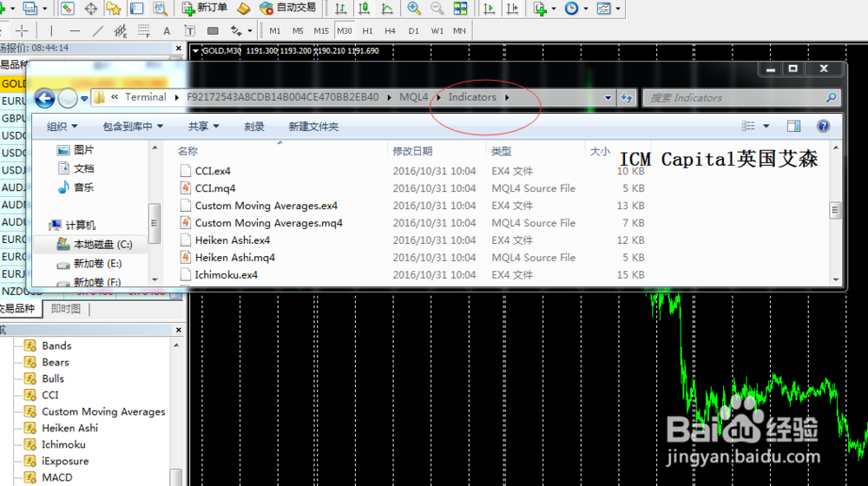The image size is (868, 486).
Task: Toggle the Terminal panel icon
Action: (137, 9)
